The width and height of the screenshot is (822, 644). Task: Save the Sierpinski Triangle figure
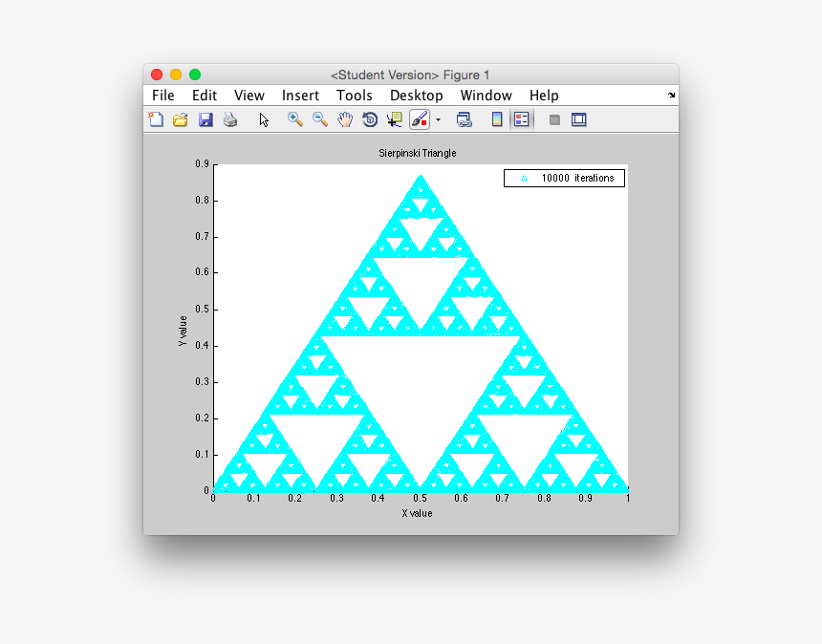[x=205, y=118]
